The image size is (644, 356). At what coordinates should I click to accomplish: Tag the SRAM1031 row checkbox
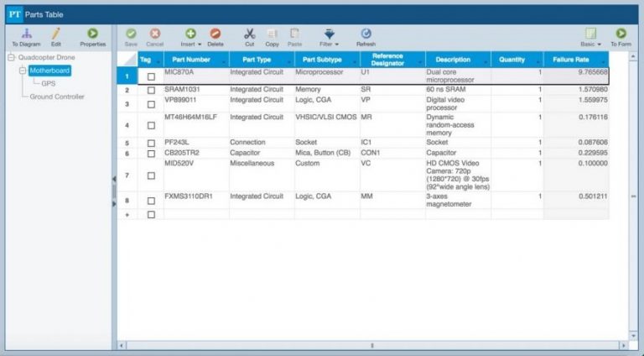(x=151, y=90)
